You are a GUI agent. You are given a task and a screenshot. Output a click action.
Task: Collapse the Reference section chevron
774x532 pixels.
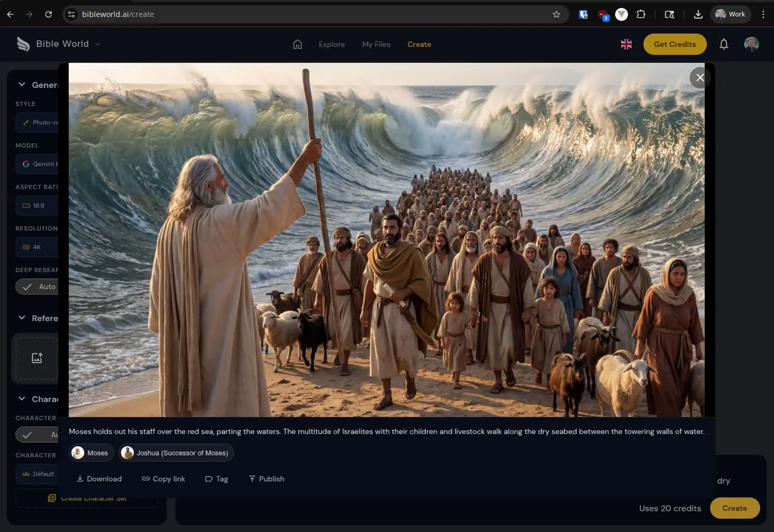click(22, 318)
